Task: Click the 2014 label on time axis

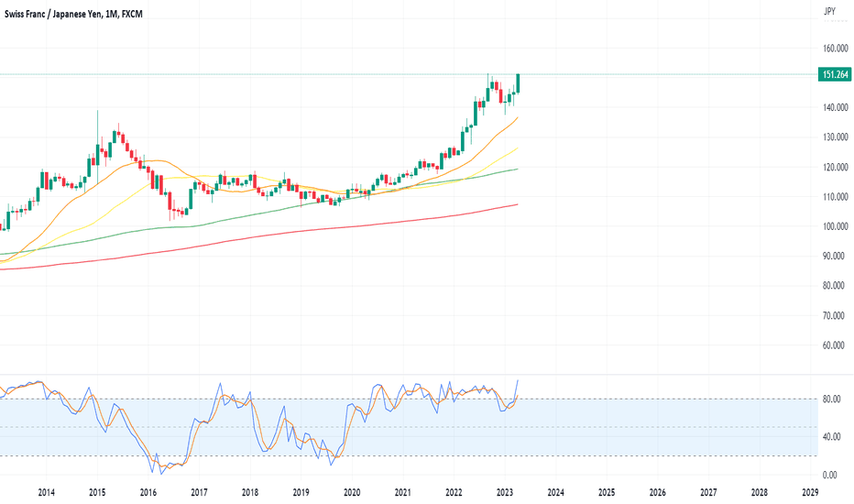Action: click(47, 493)
